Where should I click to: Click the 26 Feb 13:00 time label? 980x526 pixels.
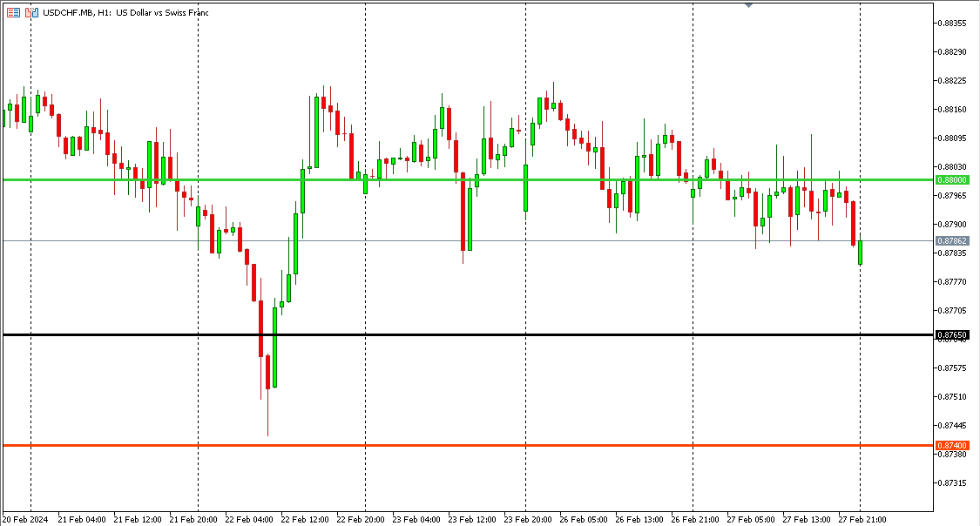click(639, 520)
